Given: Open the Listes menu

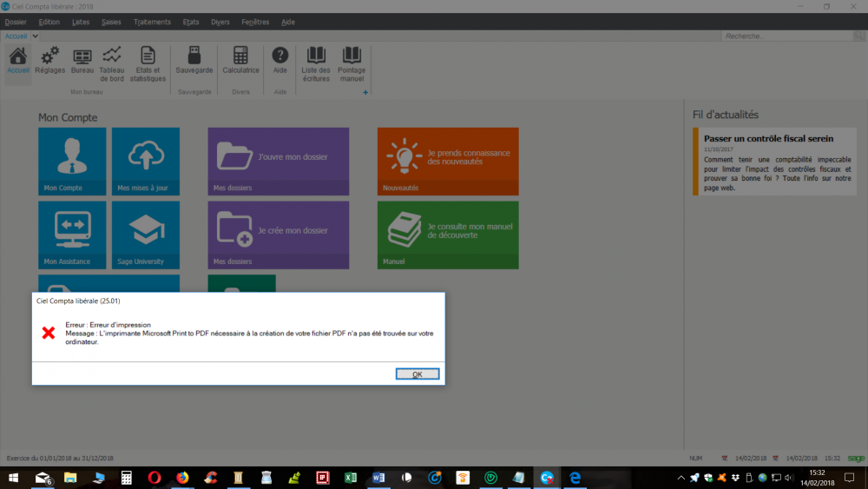Looking at the screenshot, I should (x=81, y=23).
